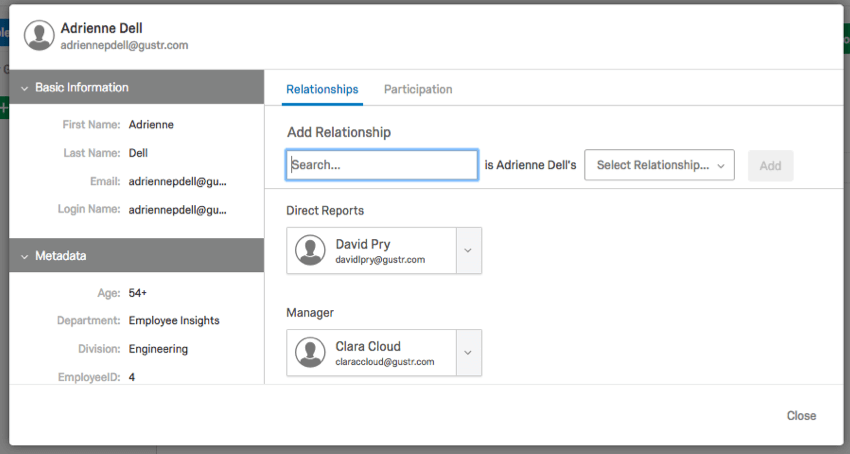Collapse the Metadata section
The image size is (850, 454).
(24, 256)
